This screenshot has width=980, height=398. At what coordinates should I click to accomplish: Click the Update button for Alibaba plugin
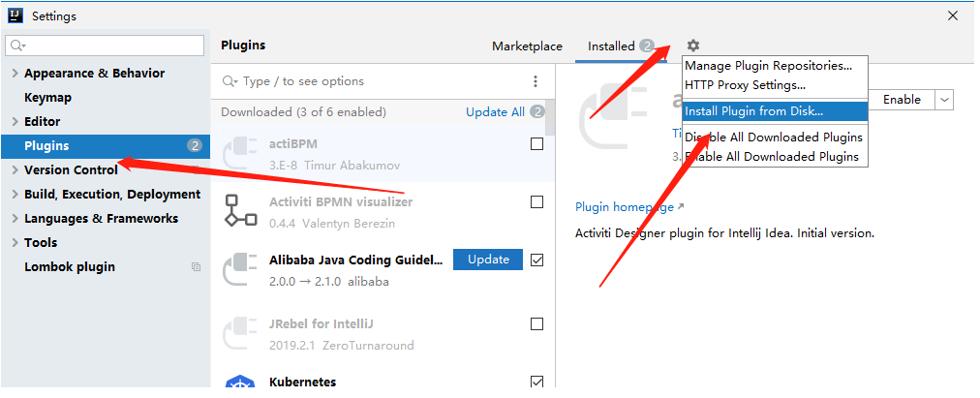(487, 260)
